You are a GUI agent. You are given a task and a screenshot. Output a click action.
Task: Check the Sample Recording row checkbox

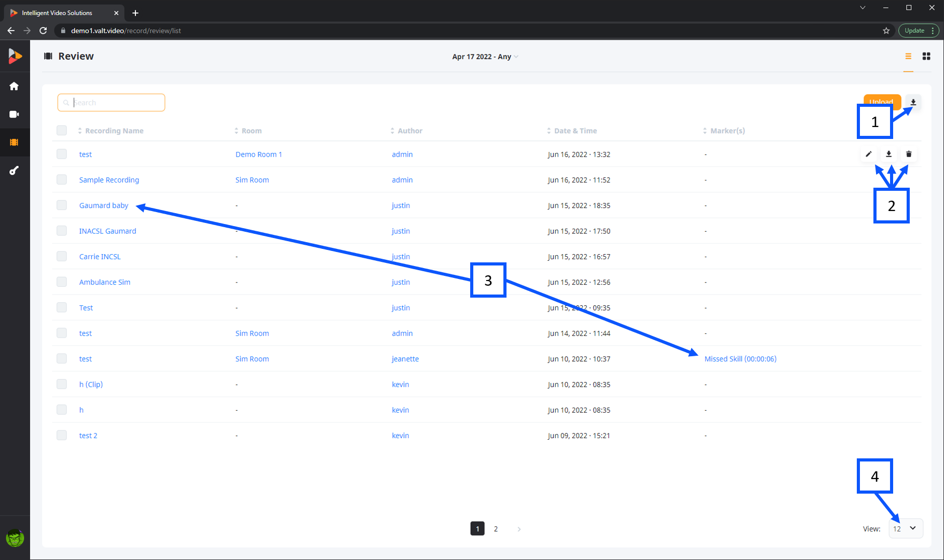[62, 179]
